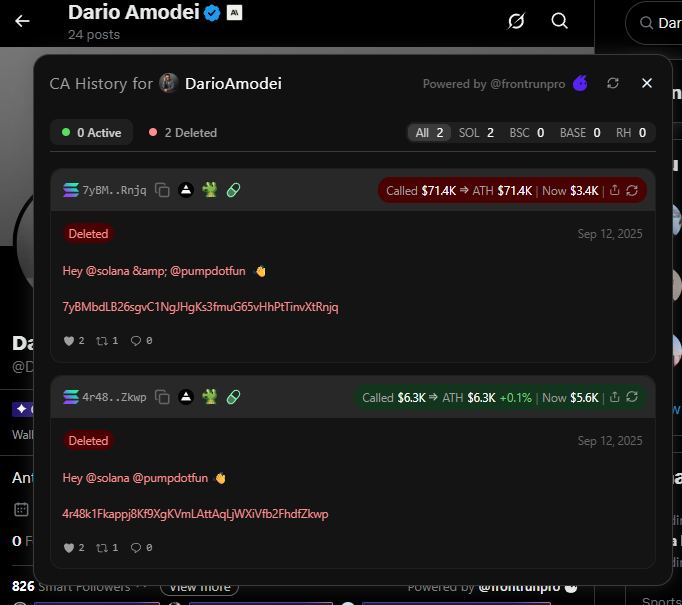Open profile search magnifier icon
This screenshot has height=605, width=682.
(559, 20)
